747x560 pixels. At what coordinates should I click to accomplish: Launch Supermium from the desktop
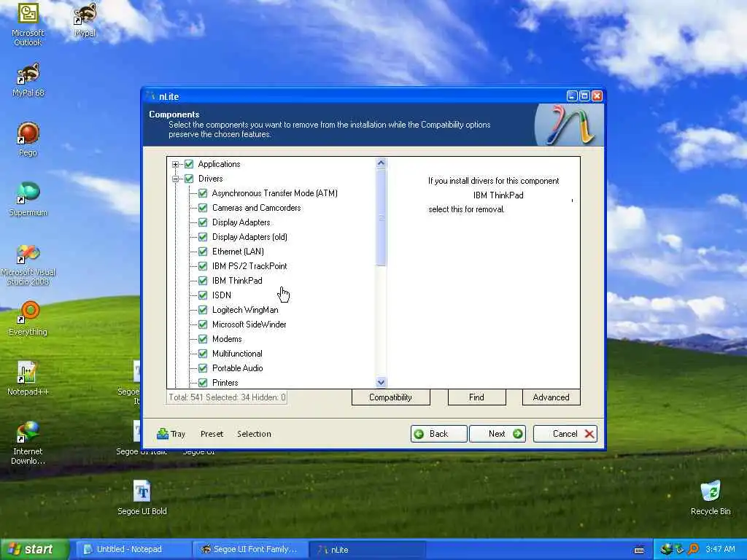(28, 199)
